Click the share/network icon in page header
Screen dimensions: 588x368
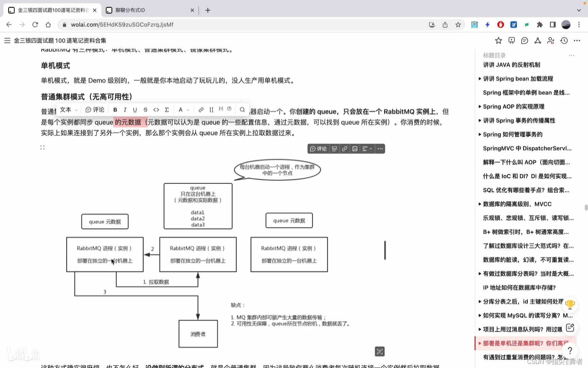[x=538, y=41]
